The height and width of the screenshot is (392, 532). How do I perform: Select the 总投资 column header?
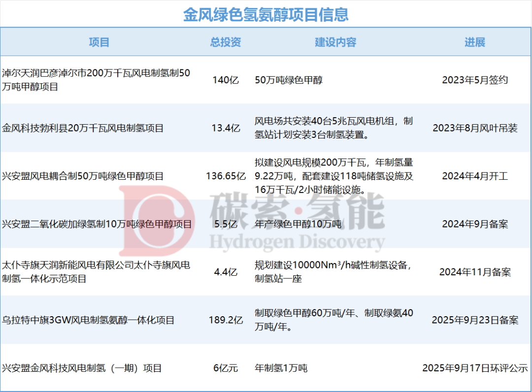(x=226, y=42)
